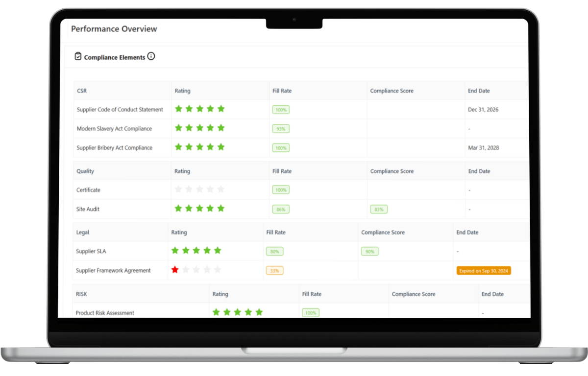Click the orange 33% fill rate badge
Screen dimensions: 588x376
(x=274, y=270)
